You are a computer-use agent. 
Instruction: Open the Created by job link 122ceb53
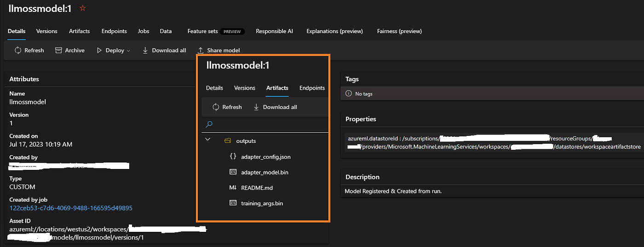coord(71,208)
